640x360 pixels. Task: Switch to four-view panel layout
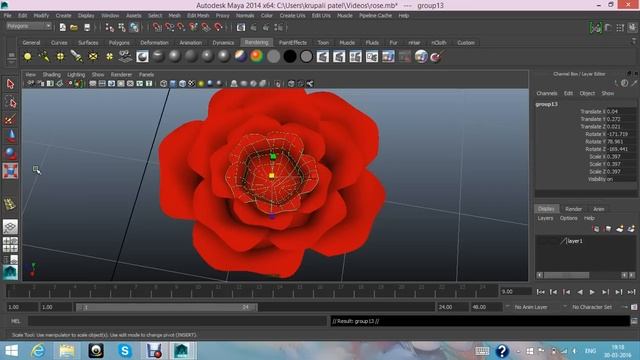click(x=10, y=244)
